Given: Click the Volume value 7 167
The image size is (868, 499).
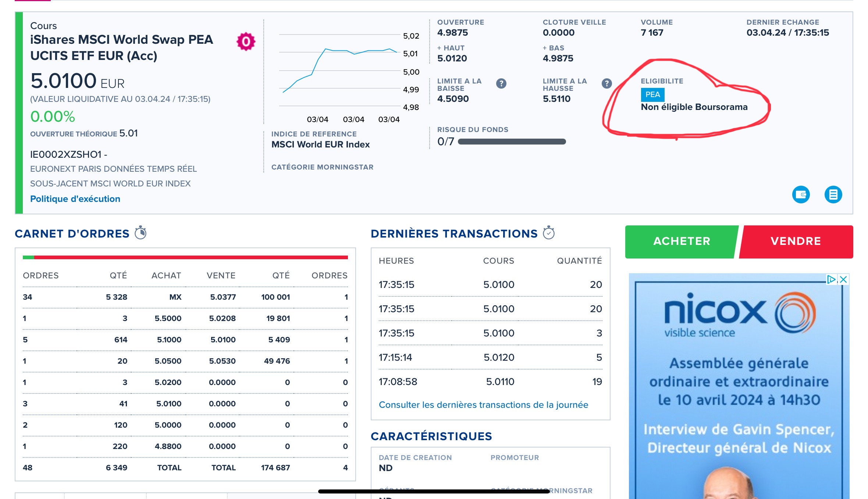Looking at the screenshot, I should tap(652, 33).
